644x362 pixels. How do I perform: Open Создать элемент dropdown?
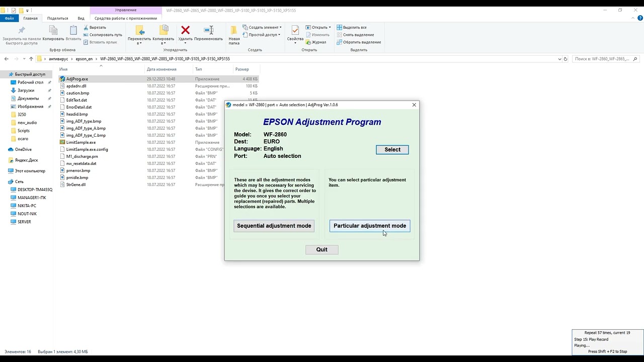tap(262, 27)
